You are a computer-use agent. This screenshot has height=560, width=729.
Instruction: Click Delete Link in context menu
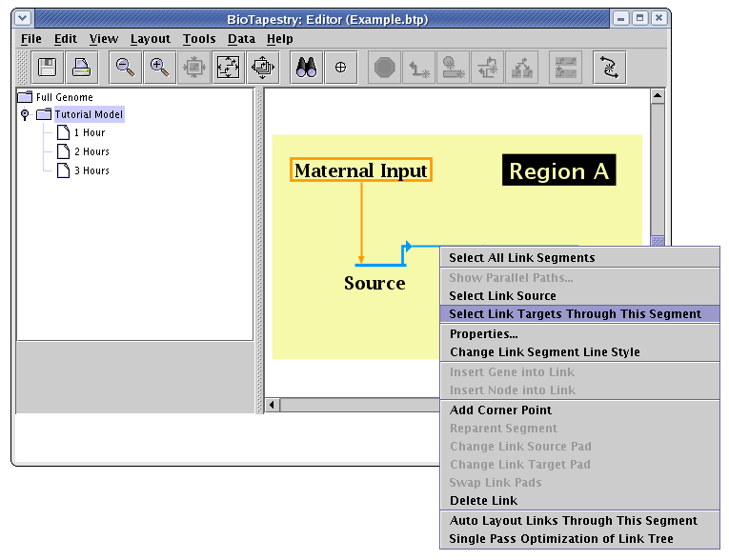tap(483, 501)
